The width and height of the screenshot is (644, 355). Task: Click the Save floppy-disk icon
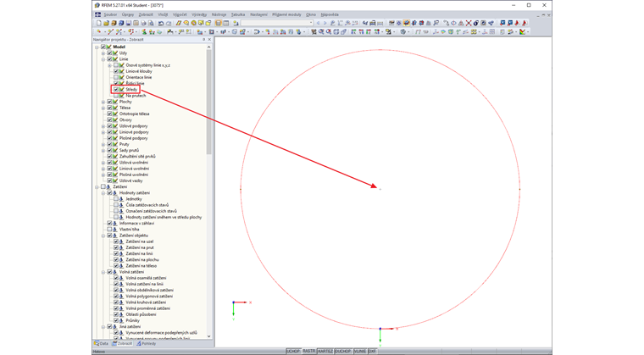click(129, 23)
